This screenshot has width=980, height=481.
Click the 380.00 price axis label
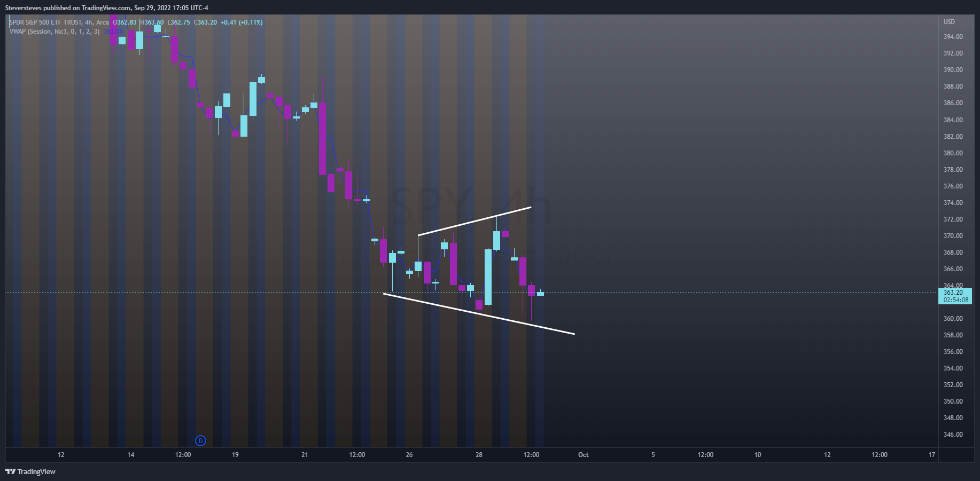[x=953, y=153]
